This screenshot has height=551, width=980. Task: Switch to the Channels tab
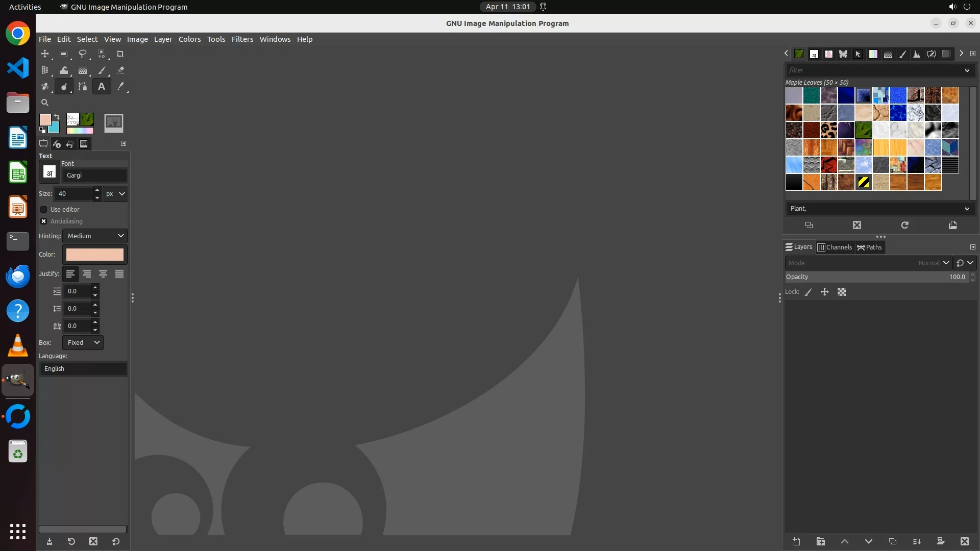[835, 247]
